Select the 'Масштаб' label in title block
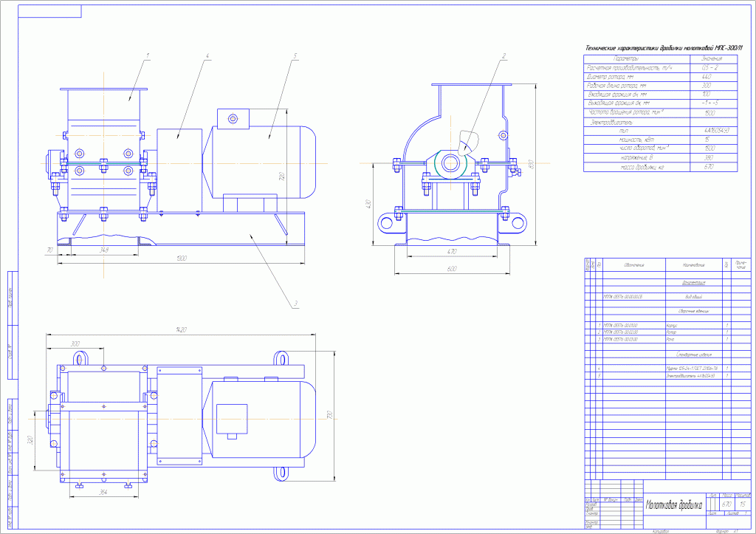 coord(744,496)
